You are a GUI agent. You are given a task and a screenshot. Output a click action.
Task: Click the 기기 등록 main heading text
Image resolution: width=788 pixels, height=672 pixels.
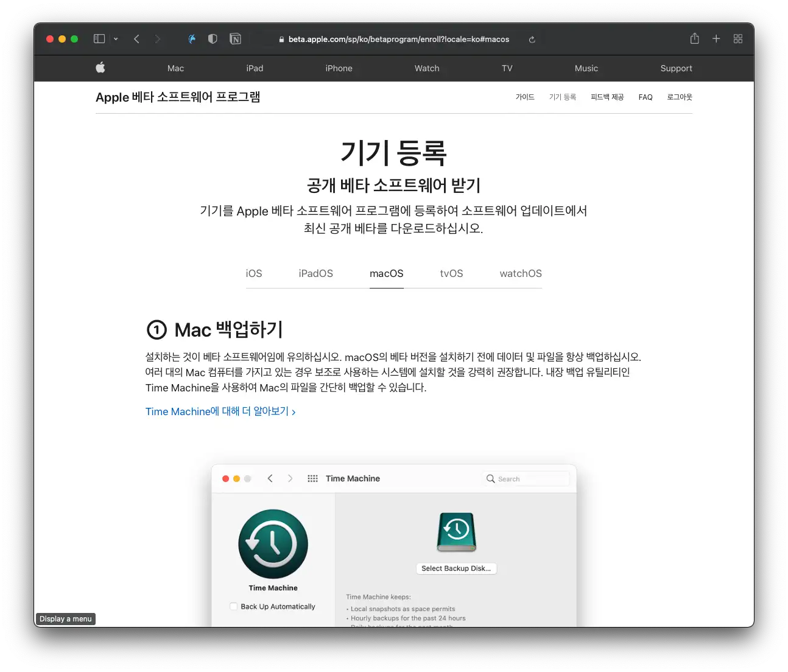(393, 152)
